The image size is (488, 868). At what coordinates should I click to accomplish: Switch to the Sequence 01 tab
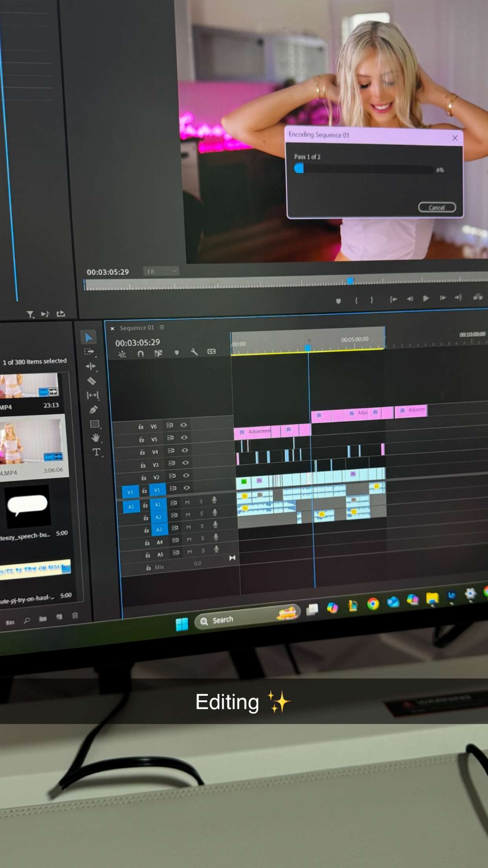click(x=137, y=328)
